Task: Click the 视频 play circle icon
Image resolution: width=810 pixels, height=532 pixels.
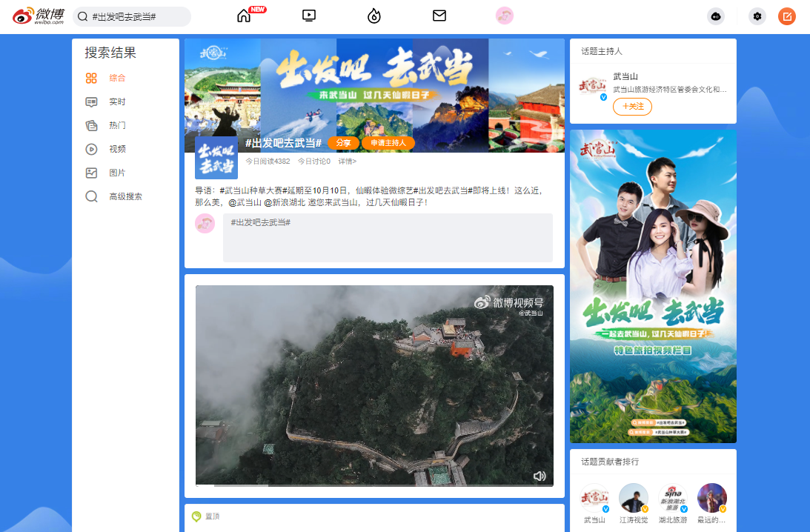Action: (x=91, y=149)
